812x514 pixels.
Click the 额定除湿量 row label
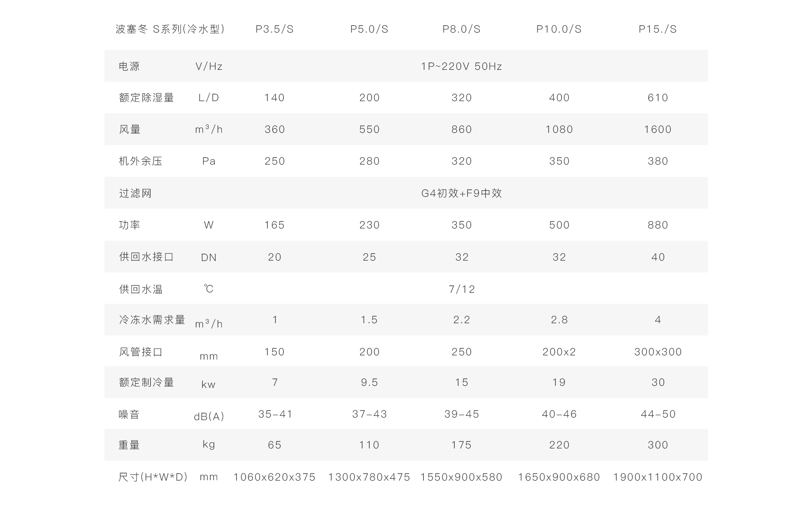(147, 98)
